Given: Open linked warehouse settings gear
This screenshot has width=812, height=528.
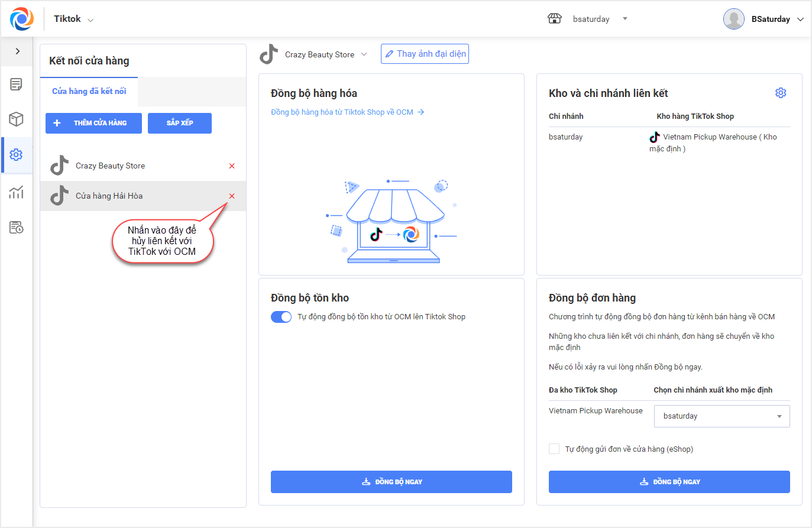Looking at the screenshot, I should pos(781,93).
